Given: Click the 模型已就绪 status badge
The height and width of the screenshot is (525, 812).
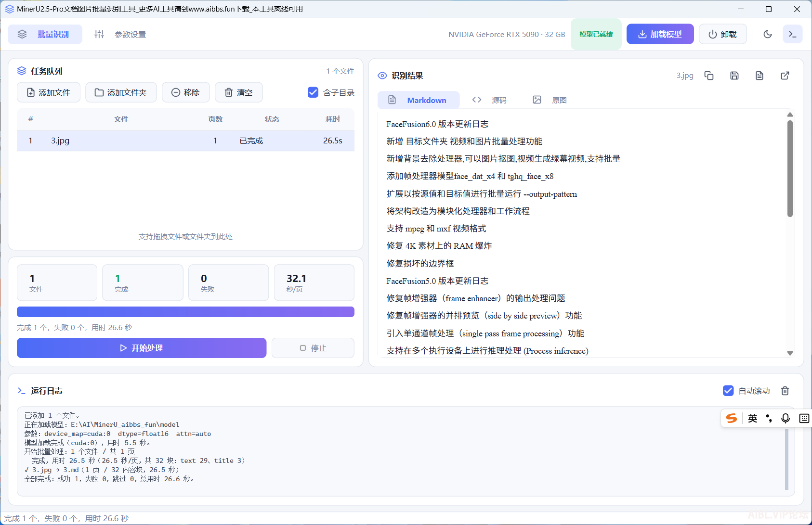Looking at the screenshot, I should [x=596, y=34].
